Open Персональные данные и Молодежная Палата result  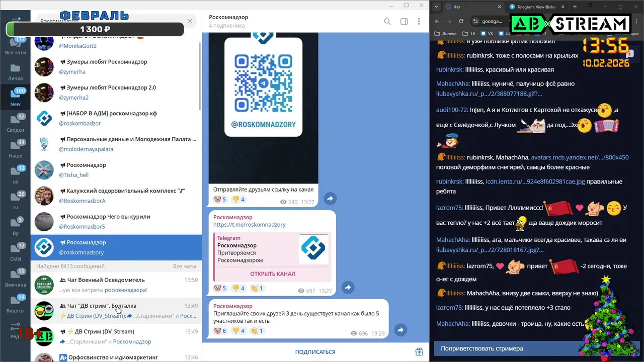click(x=116, y=144)
